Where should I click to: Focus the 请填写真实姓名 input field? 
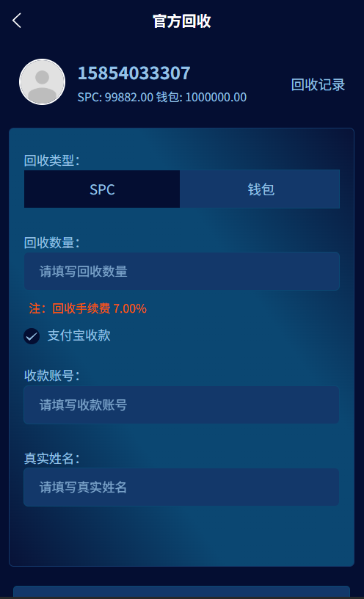pyautogui.click(x=181, y=487)
